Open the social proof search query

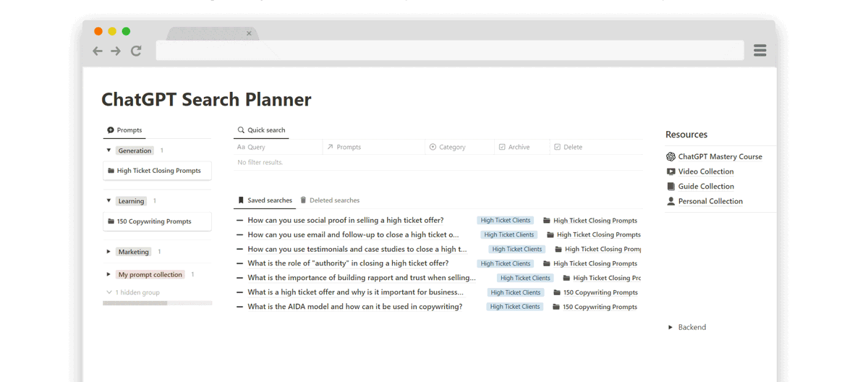click(x=346, y=220)
